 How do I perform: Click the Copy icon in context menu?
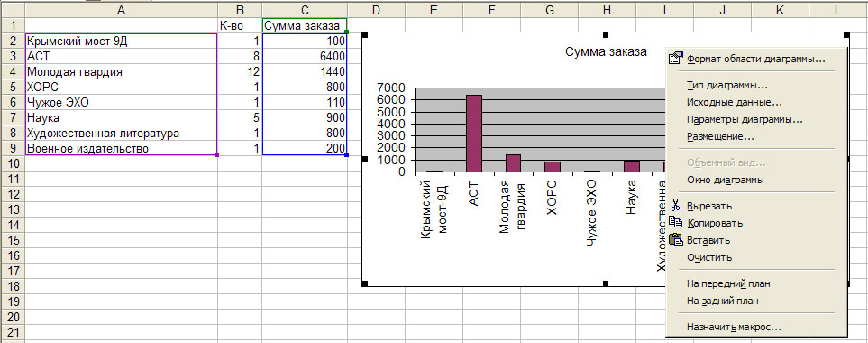[x=675, y=223]
